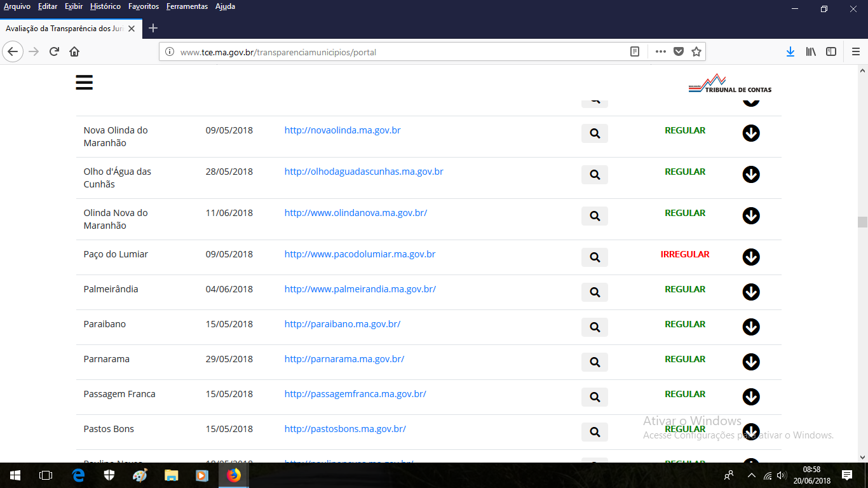Open the Histórico menu

(105, 6)
